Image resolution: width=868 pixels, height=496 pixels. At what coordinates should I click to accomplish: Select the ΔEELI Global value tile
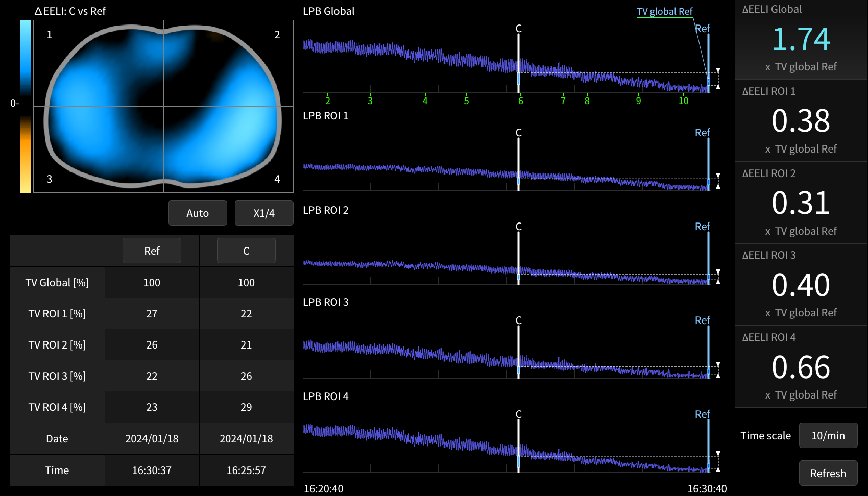pyautogui.click(x=801, y=40)
